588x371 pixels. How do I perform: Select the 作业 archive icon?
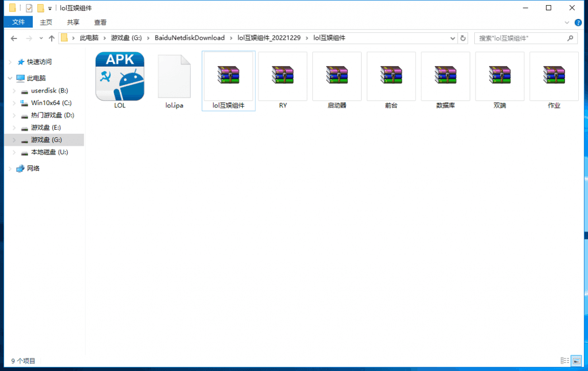[x=554, y=75]
